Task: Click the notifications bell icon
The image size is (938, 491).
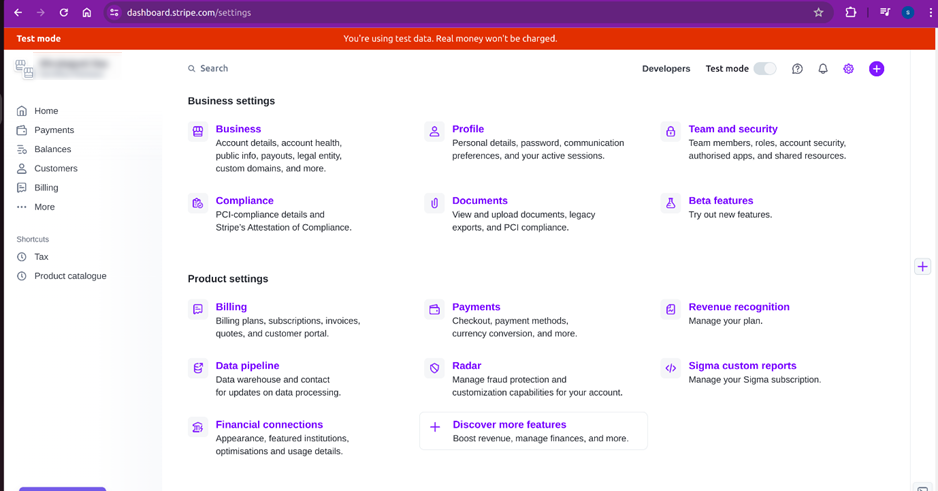Action: (x=823, y=69)
